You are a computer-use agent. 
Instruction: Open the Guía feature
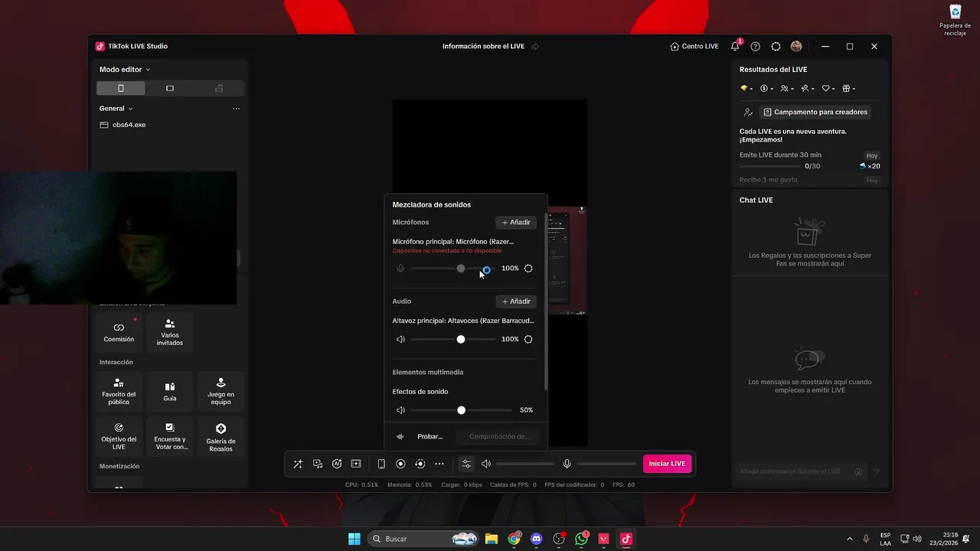click(x=170, y=391)
